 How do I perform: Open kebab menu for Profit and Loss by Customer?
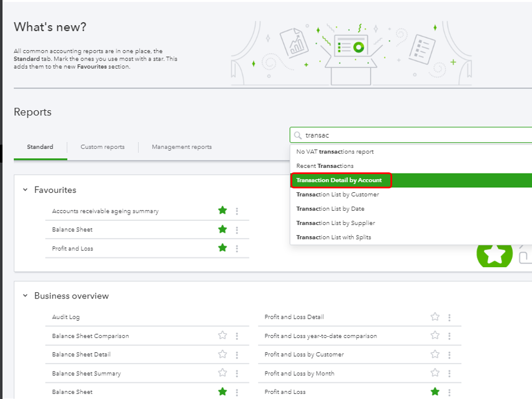point(449,355)
